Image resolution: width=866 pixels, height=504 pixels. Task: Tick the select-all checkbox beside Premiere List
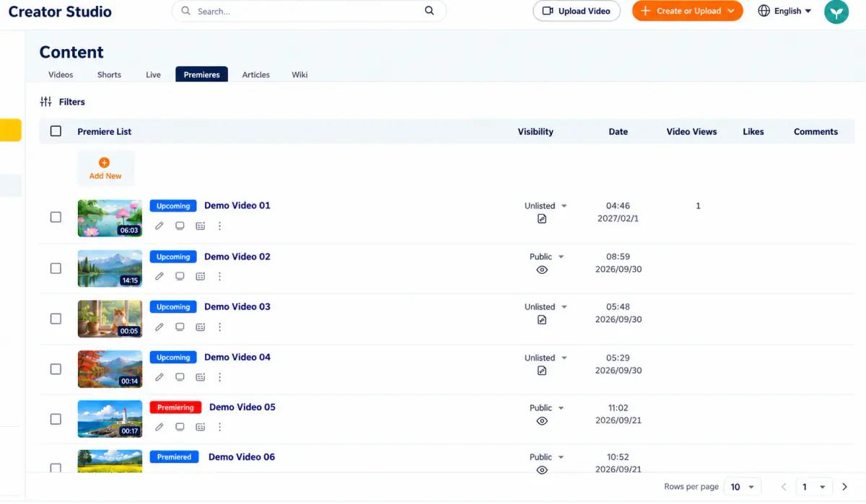tap(56, 131)
